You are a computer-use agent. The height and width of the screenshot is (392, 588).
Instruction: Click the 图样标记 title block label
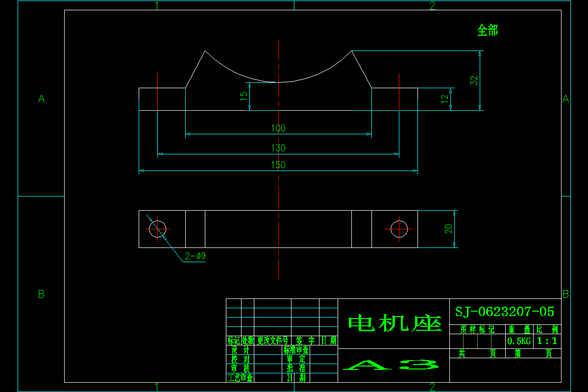pos(478,329)
